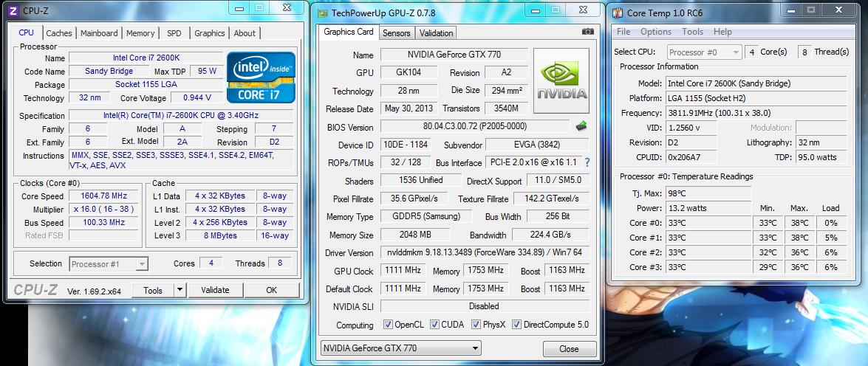Click the Tj. Max value 98°C

click(708, 193)
